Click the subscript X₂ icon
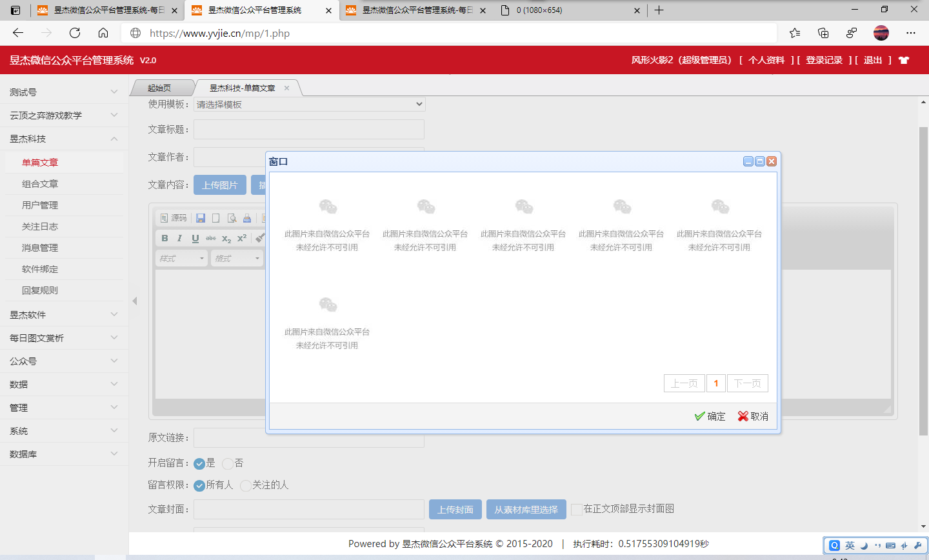Image resolution: width=929 pixels, height=560 pixels. click(x=226, y=238)
